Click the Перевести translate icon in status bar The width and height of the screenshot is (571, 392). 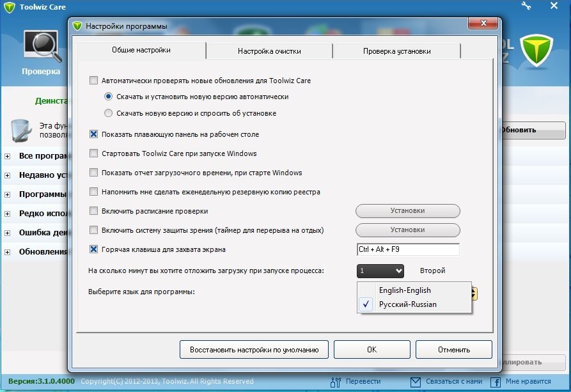tap(336, 382)
